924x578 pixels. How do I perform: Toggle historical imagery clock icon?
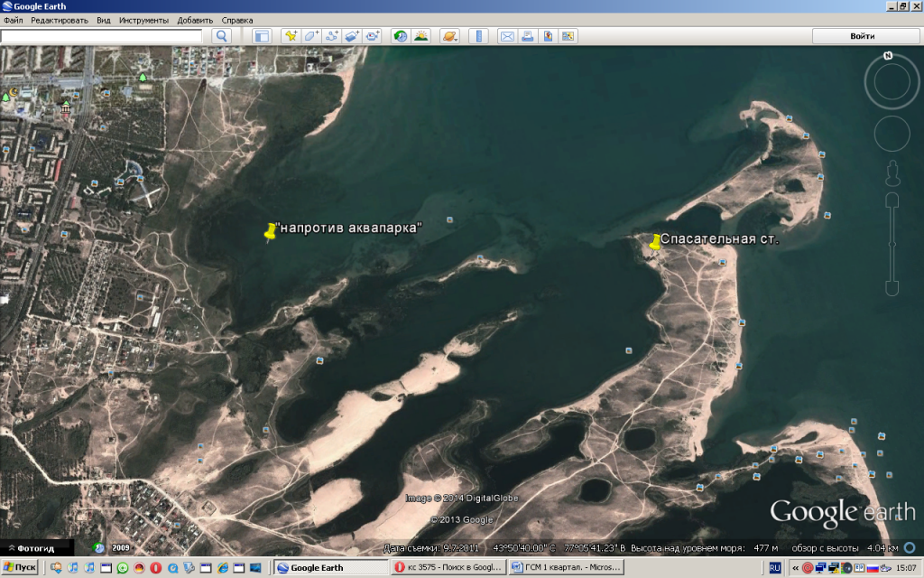point(400,36)
